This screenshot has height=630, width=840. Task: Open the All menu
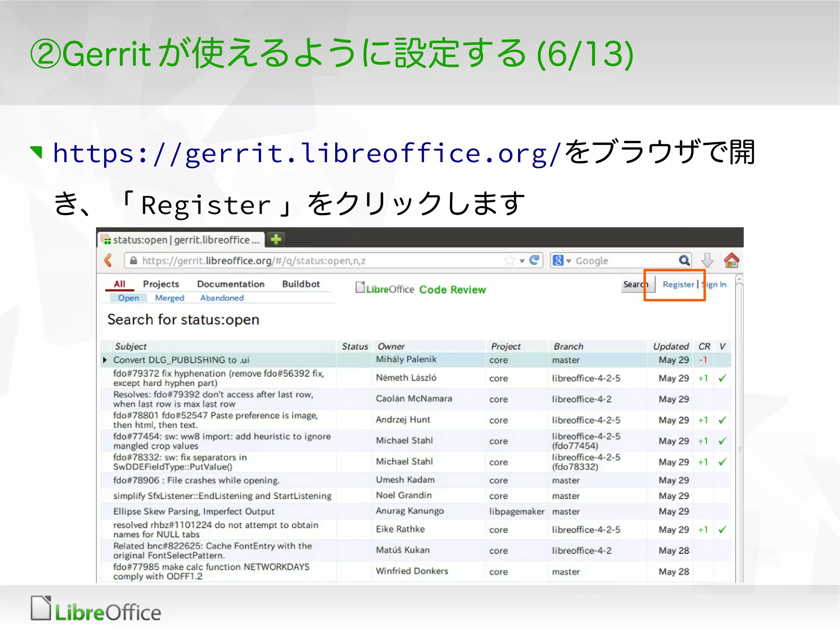point(119,284)
